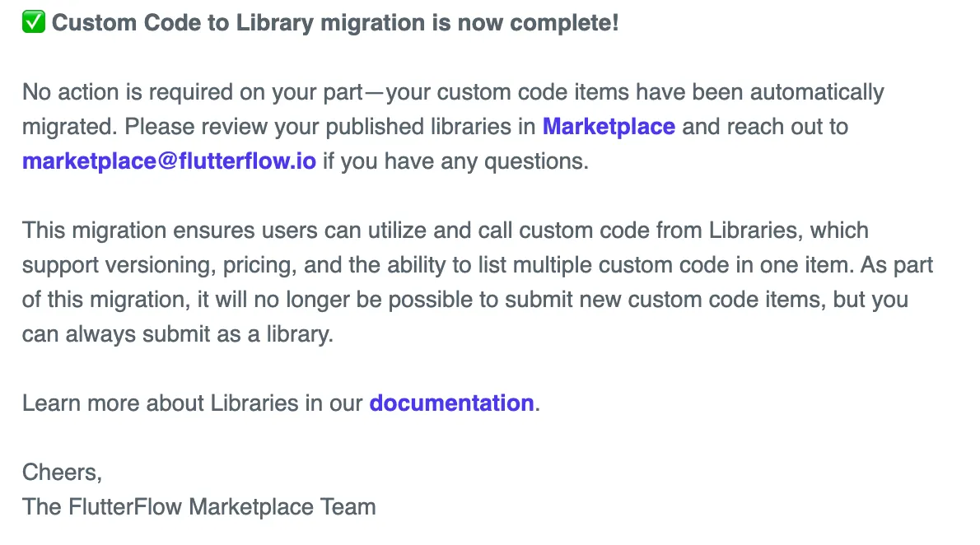This screenshot has width=980, height=545.
Task: Click the marketplace@flutterflow.io email link
Action: tap(169, 161)
